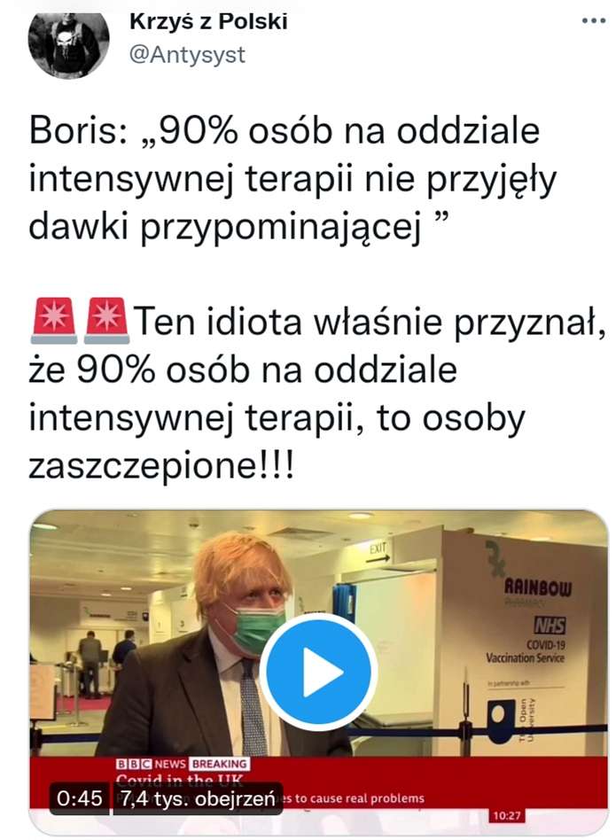The image size is (616, 840).
Task: Click the @Antysyst handle
Action: point(187,55)
